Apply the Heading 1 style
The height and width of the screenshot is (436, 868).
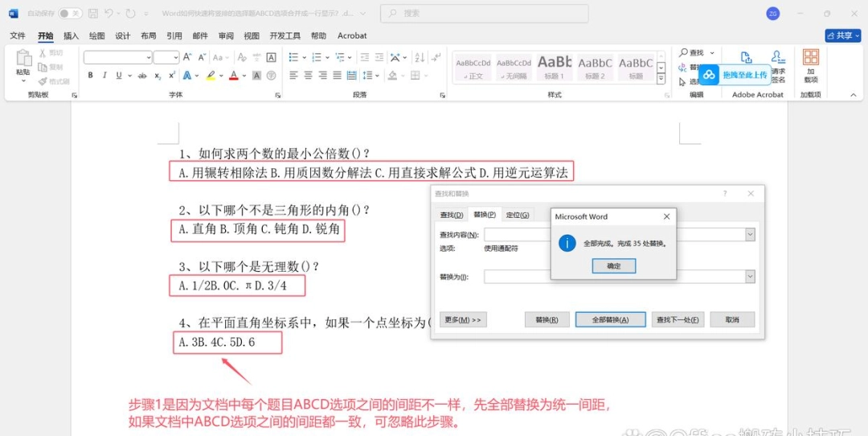point(554,68)
